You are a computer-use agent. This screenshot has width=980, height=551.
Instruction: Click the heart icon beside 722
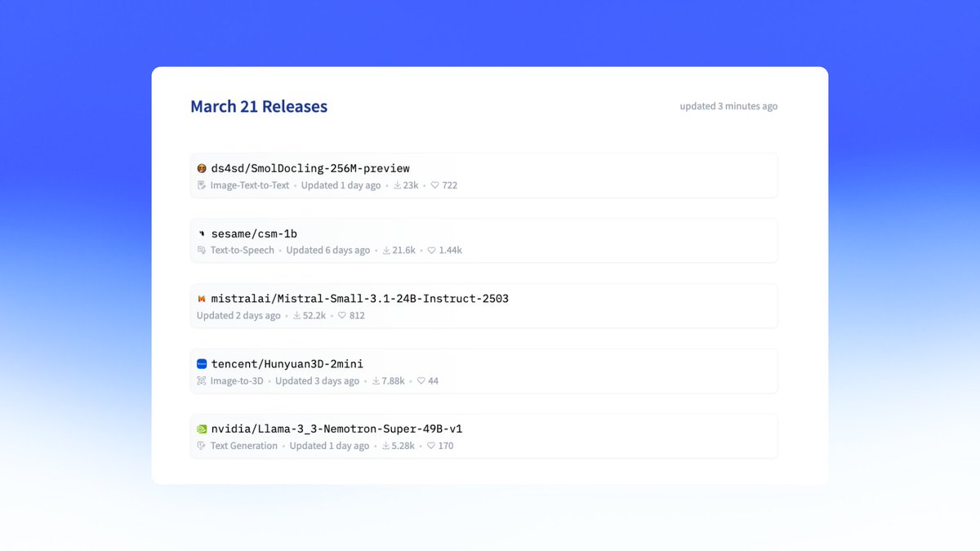coord(434,185)
